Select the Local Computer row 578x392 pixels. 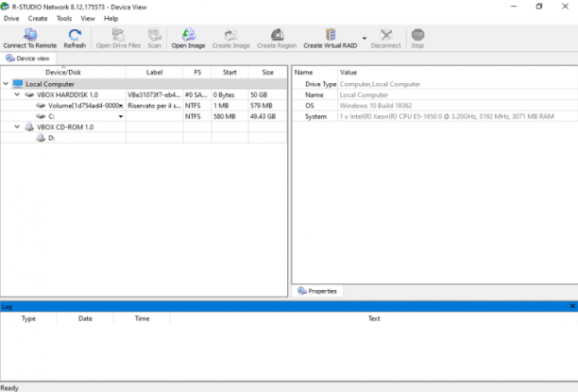coord(144,84)
